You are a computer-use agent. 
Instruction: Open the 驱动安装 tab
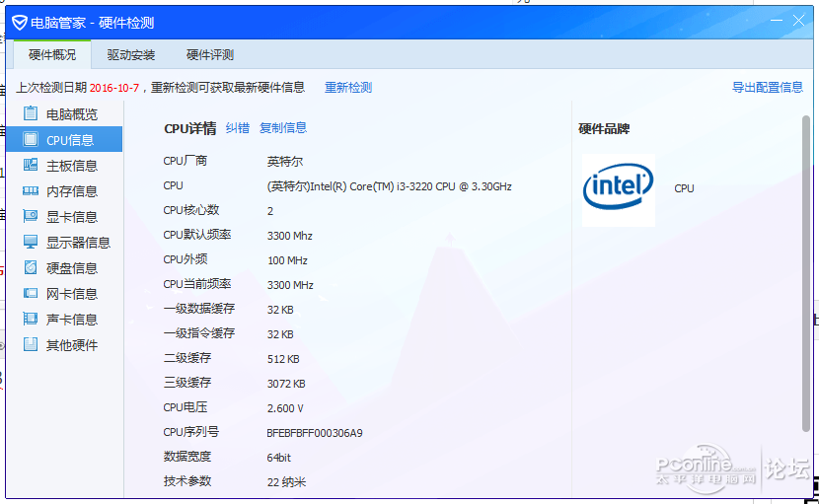(131, 55)
